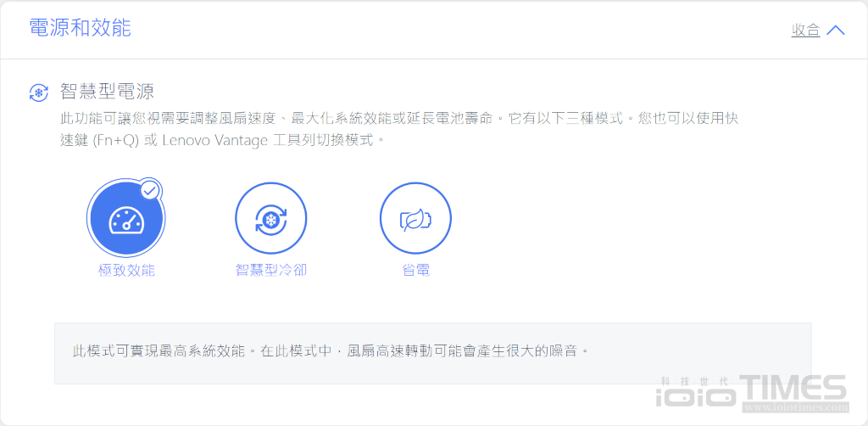
Task: Click the checkmark badge on 極致效能
Action: [150, 190]
